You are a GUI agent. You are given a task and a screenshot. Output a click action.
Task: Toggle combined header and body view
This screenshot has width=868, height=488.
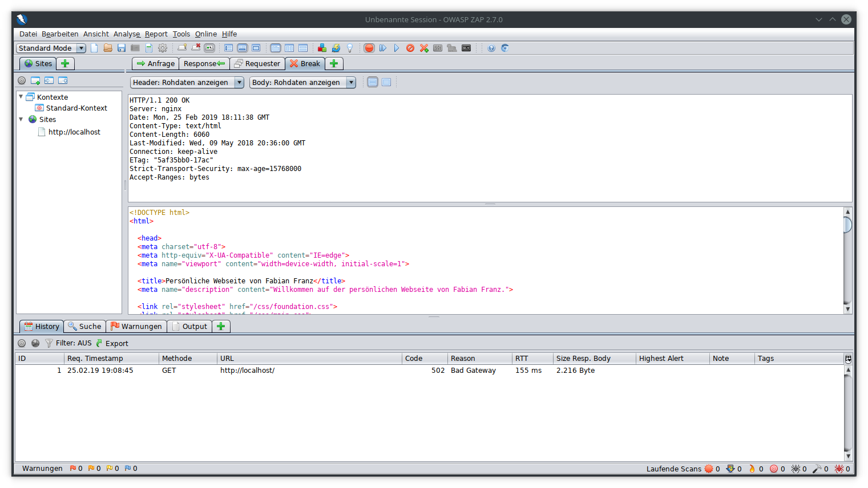coord(386,82)
